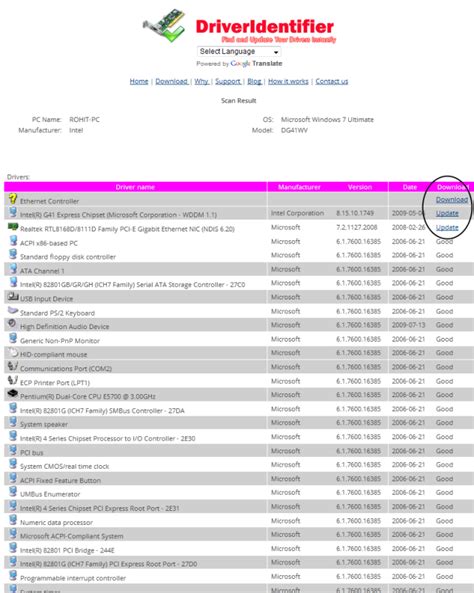Image resolution: width=474 pixels, height=593 pixels.
Task: Click the USB Input Device icon
Action: point(13,296)
